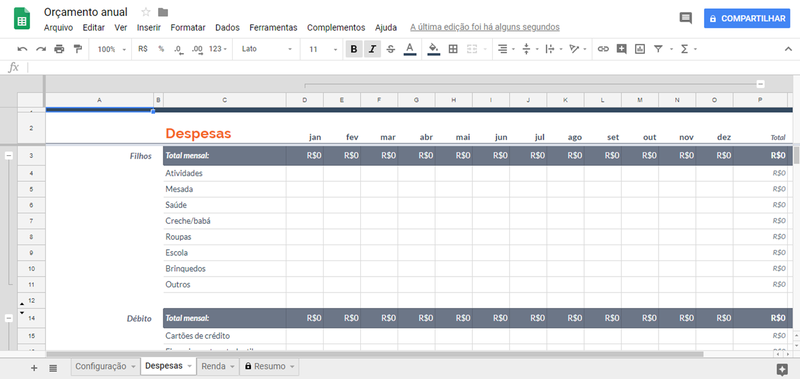The width and height of the screenshot is (800, 379).
Task: Open the Explore button bottom right
Action: [x=781, y=369]
